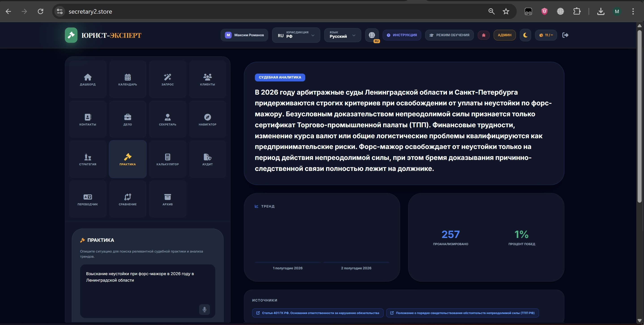The image size is (644, 325).
Task: Expand the Юрисдикция РФ dropdown
Action: click(296, 35)
